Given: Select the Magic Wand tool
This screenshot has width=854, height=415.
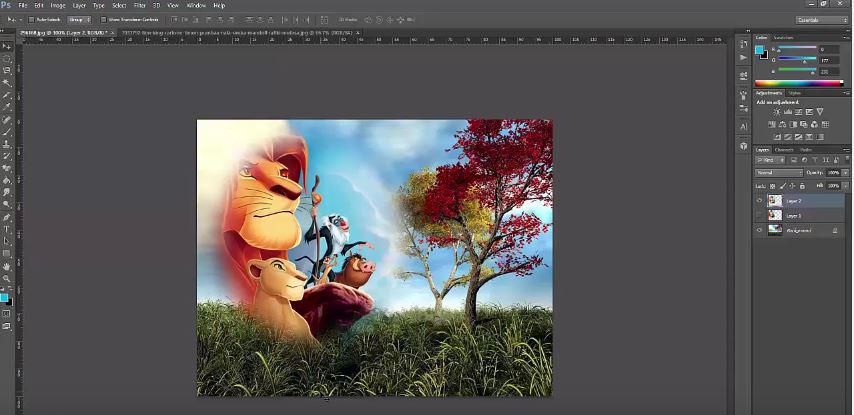Looking at the screenshot, I should [x=7, y=83].
